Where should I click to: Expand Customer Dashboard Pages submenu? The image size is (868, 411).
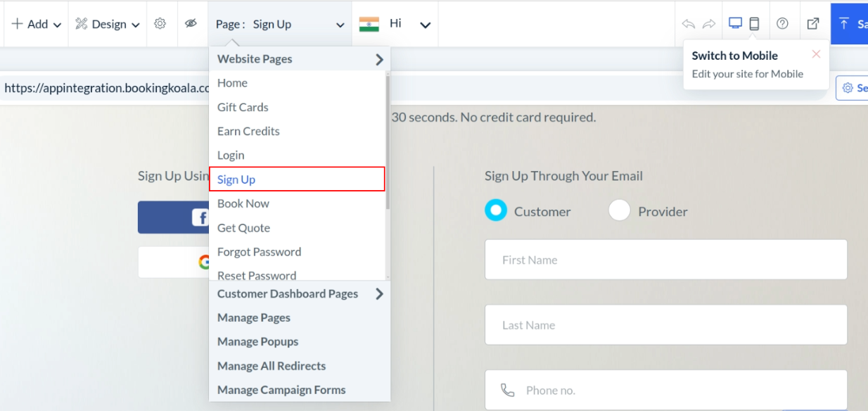(300, 293)
